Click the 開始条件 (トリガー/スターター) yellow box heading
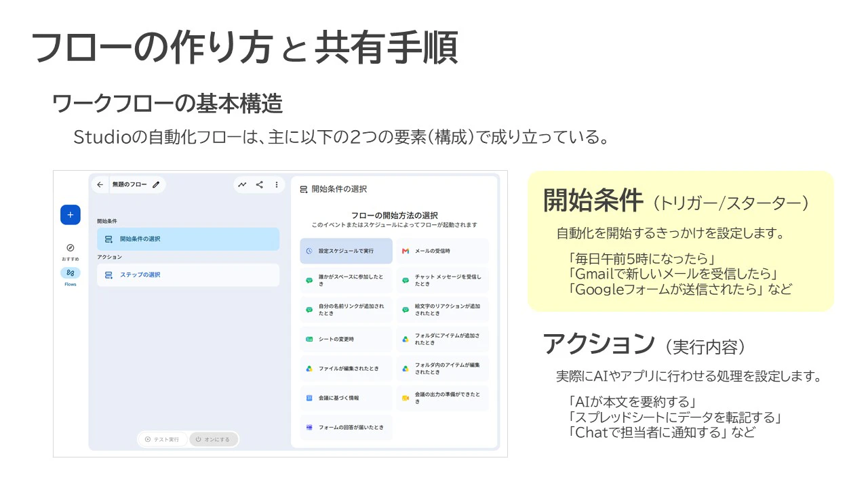 click(676, 201)
